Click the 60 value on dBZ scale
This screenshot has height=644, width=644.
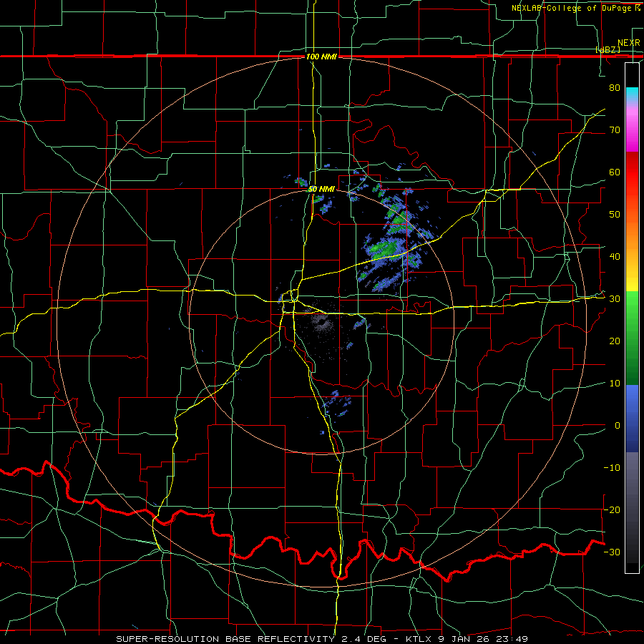coord(615,172)
